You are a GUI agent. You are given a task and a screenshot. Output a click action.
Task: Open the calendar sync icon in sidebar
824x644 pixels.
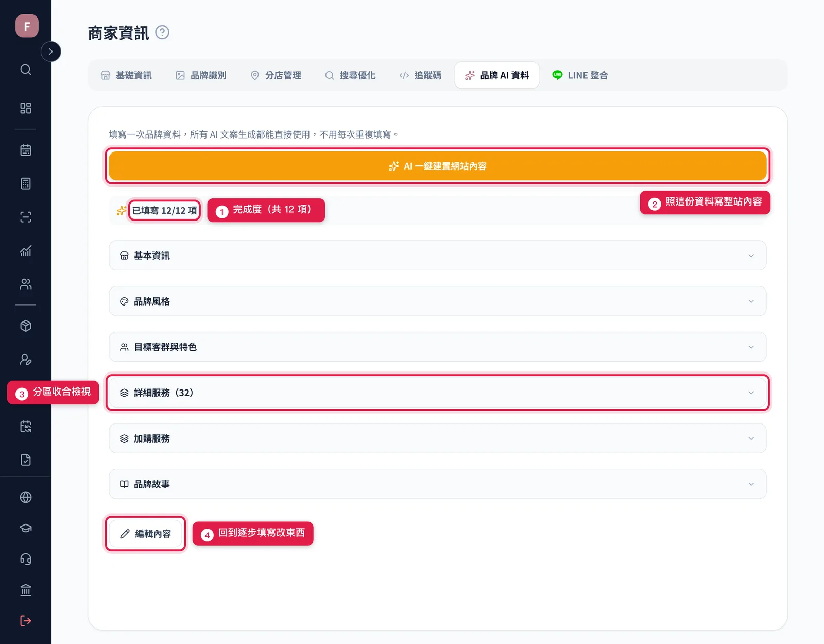tap(26, 427)
